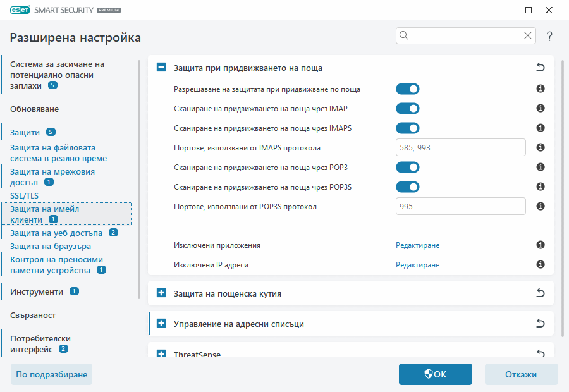Click the help question mark icon

tap(549, 36)
